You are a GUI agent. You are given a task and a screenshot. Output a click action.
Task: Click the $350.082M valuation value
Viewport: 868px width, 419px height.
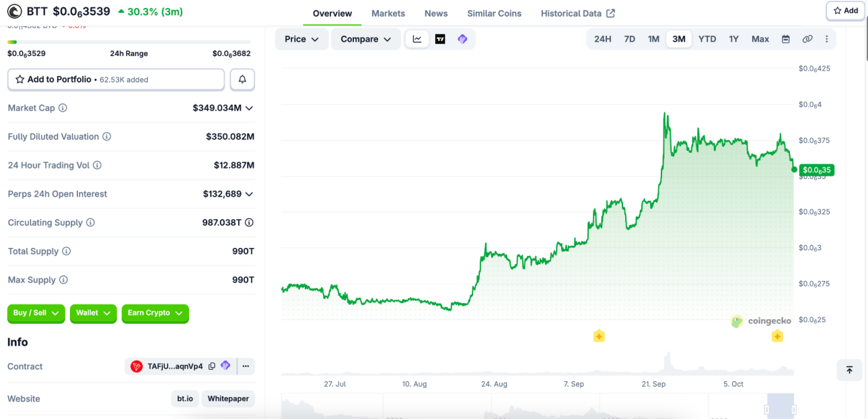point(230,137)
